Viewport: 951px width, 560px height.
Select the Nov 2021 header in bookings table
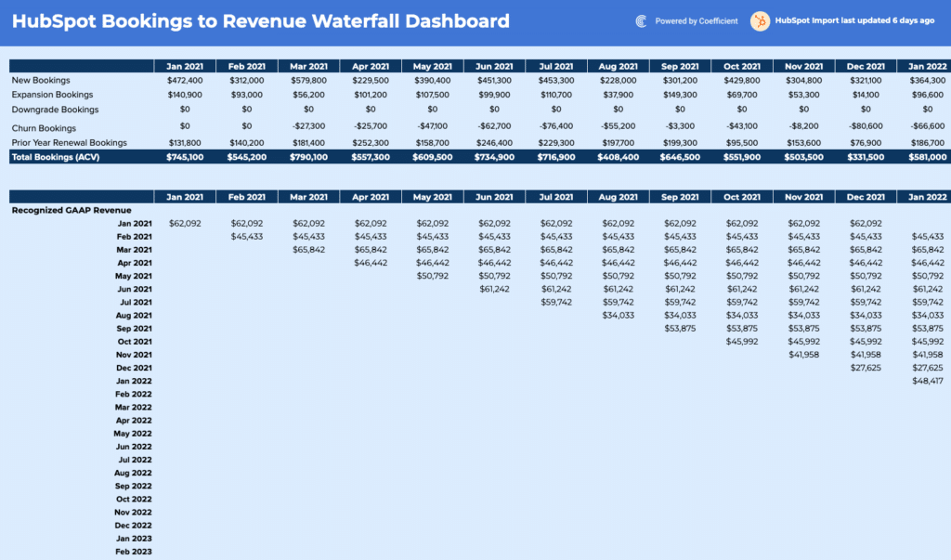point(803,66)
